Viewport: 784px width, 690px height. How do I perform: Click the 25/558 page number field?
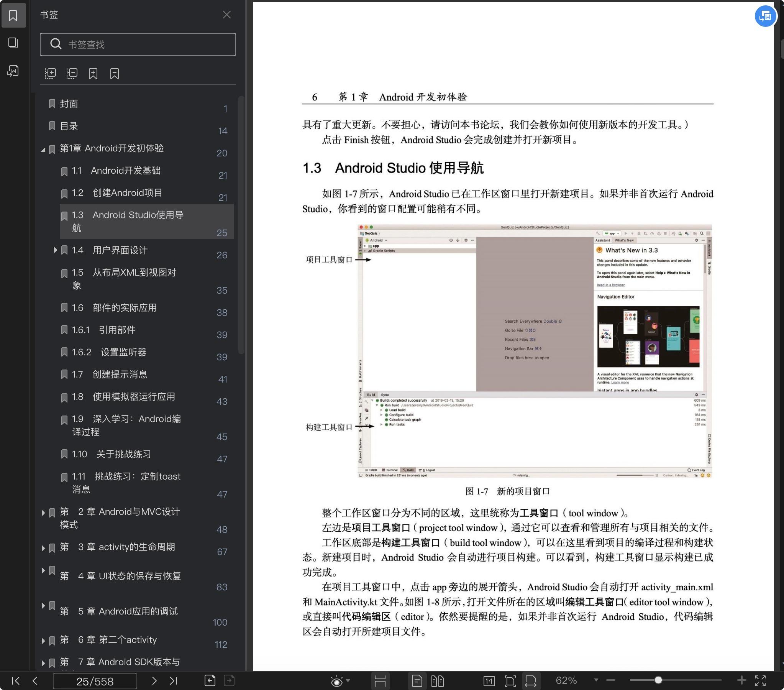95,681
